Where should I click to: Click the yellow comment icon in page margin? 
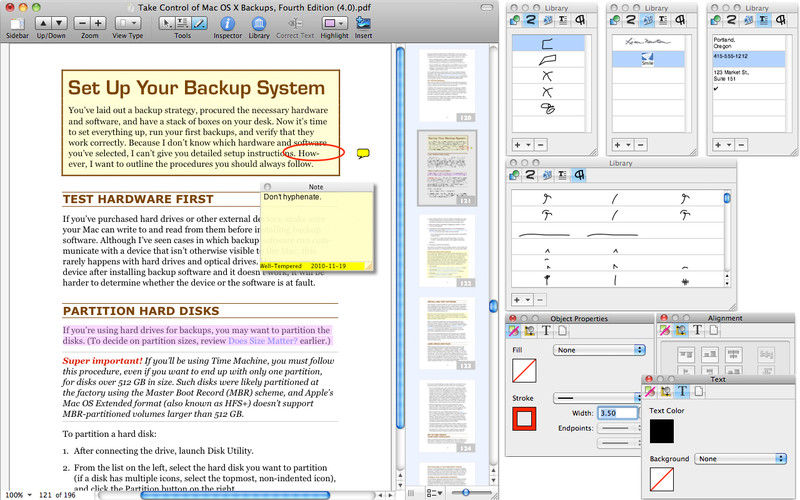click(363, 153)
